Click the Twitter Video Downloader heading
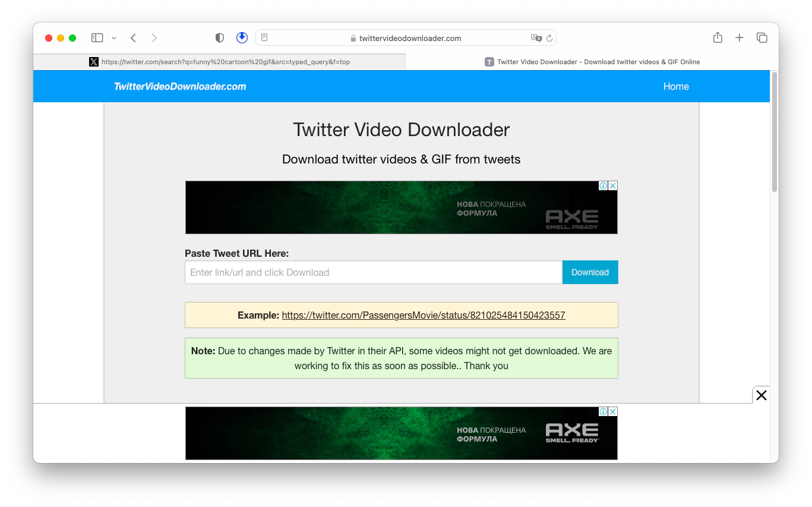 402,130
